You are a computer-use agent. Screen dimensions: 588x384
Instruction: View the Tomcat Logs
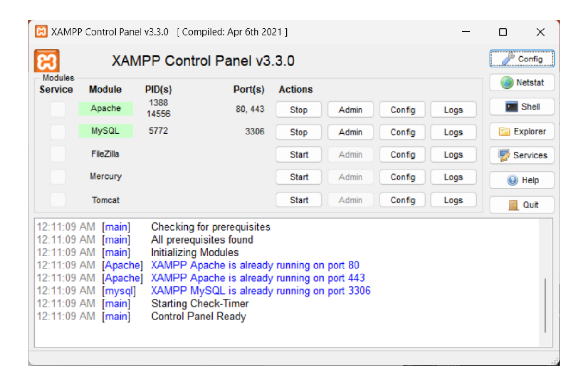point(453,200)
